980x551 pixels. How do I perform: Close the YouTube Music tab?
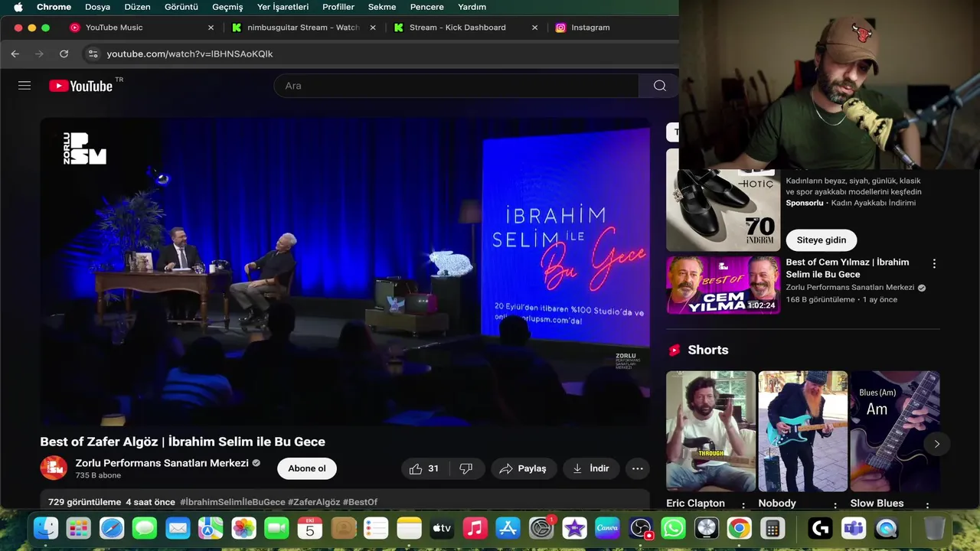coord(211,28)
